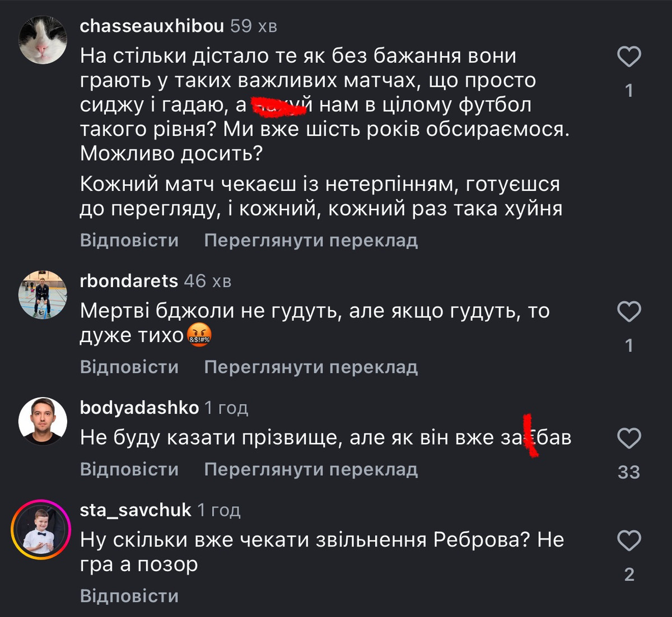Screen dimensions: 672x617
Task: Show translation of rbondarets comment
Action: (311, 367)
